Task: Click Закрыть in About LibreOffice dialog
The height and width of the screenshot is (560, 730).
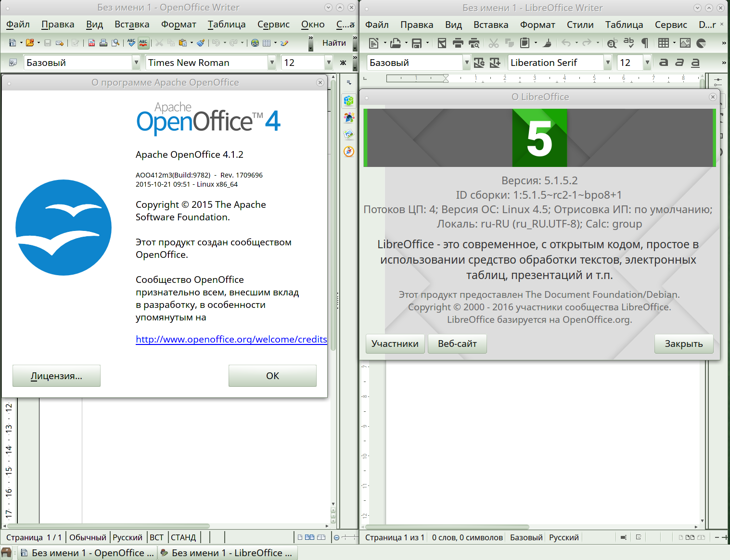Action: coord(684,344)
